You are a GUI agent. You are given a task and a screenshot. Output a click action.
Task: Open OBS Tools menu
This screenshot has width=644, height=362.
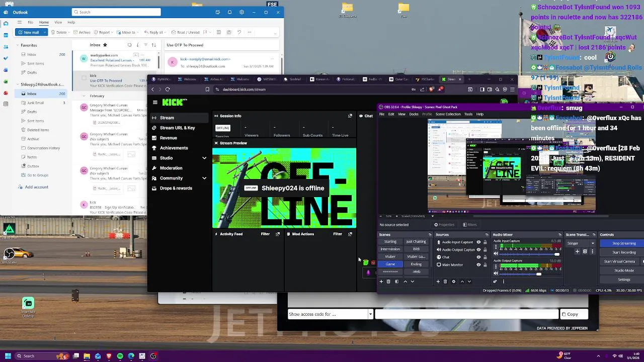coord(468,114)
